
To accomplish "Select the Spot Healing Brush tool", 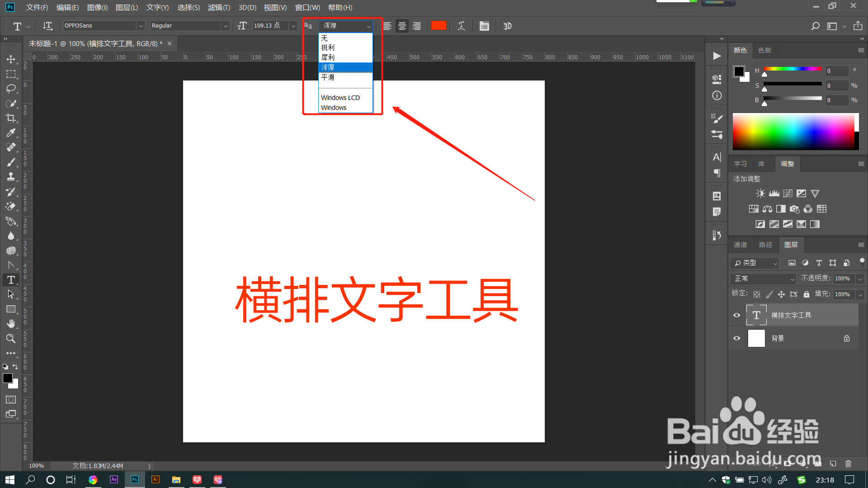I will coord(11,147).
